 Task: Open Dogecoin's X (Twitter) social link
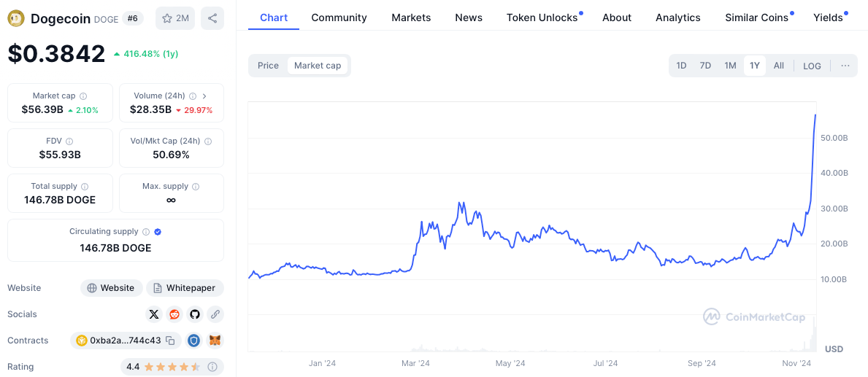click(154, 314)
